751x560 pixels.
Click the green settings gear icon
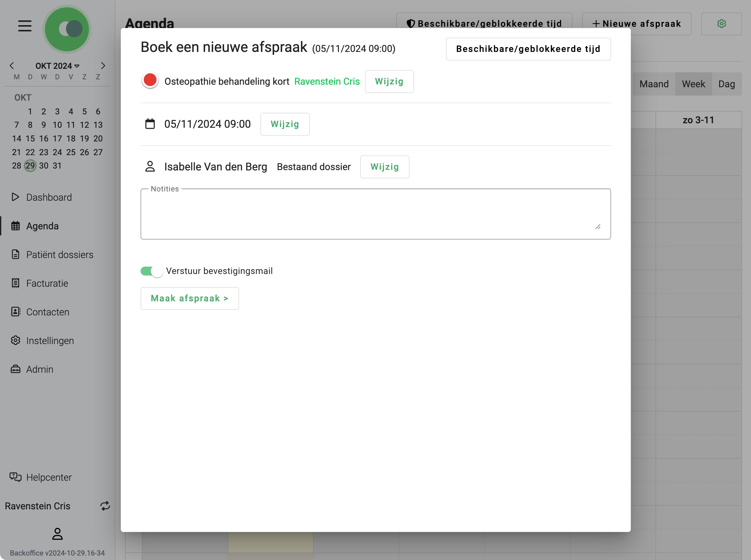[x=721, y=24]
